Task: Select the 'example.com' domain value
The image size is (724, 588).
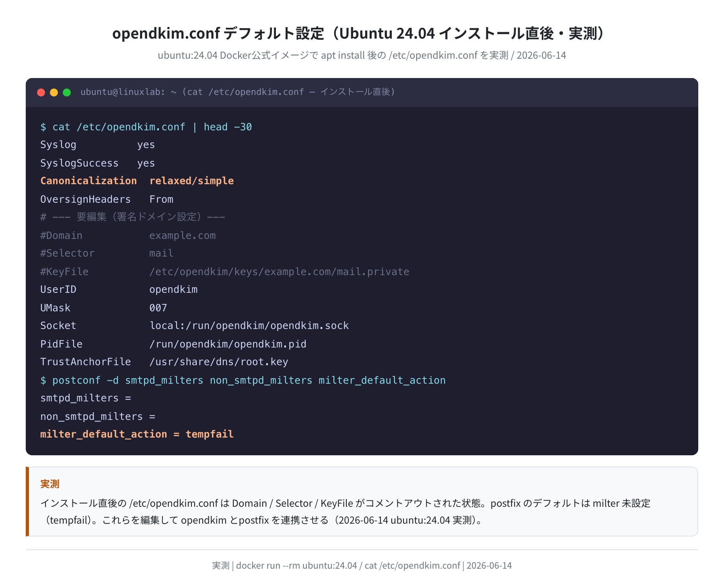Action: point(182,236)
